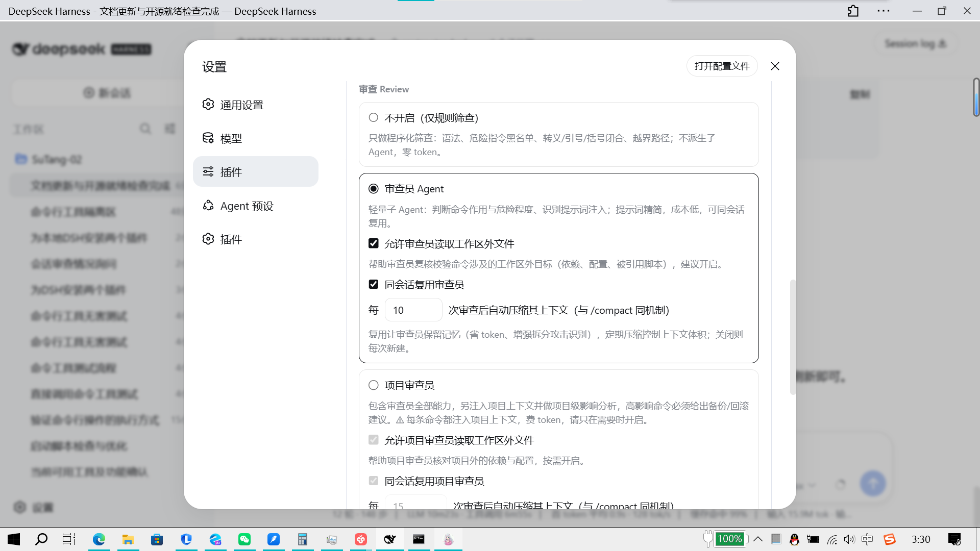Open the three-dots menu in title bar

[x=884, y=11]
